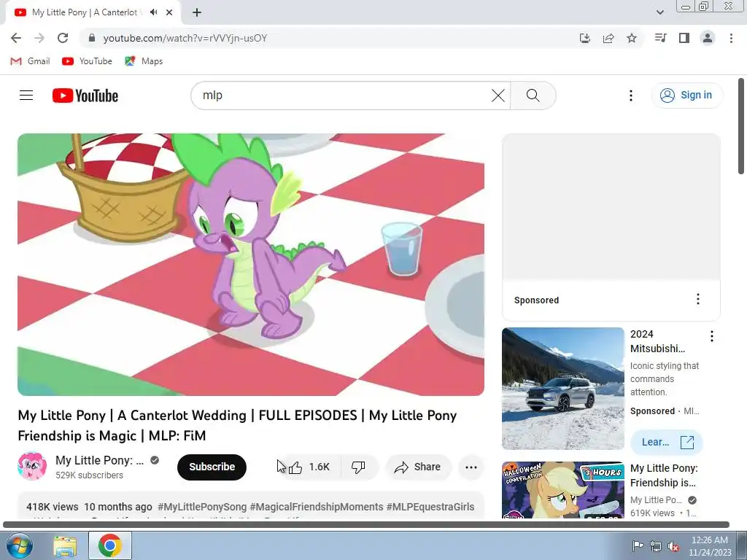The image size is (747, 560).
Task: Click the 418K views text
Action: [53, 507]
